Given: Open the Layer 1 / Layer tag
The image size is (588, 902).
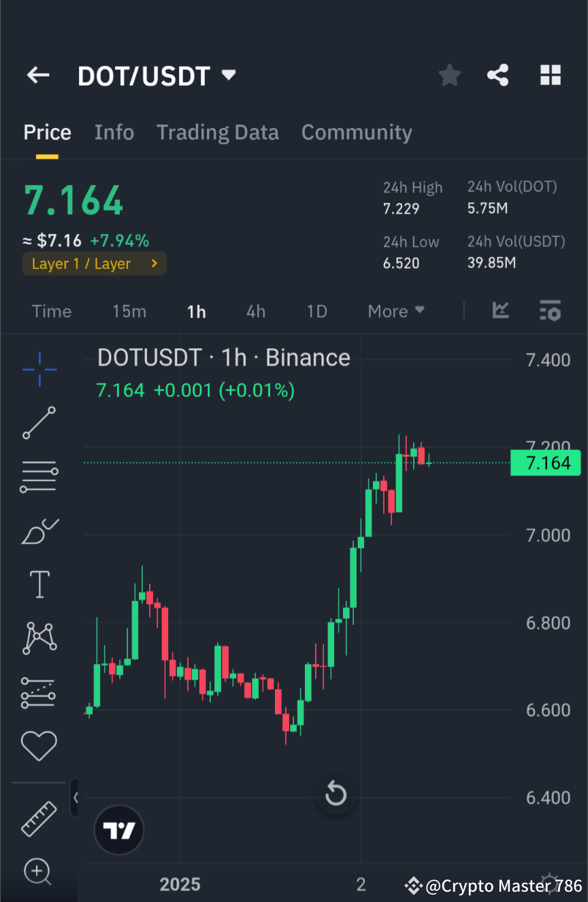Looking at the screenshot, I should 94,263.
